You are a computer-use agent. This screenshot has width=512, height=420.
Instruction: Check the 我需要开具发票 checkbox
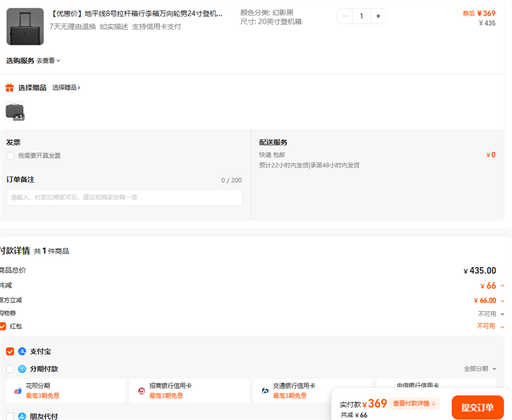pos(11,155)
